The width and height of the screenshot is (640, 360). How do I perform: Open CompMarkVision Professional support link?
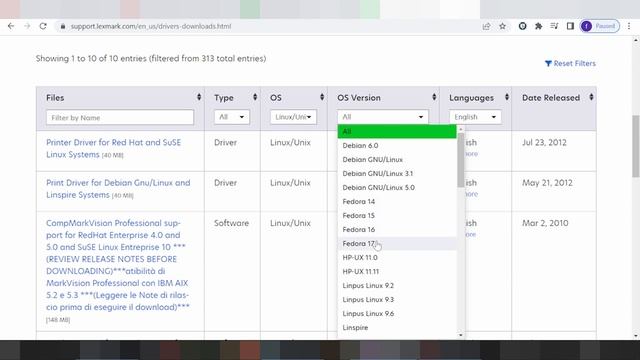(118, 265)
